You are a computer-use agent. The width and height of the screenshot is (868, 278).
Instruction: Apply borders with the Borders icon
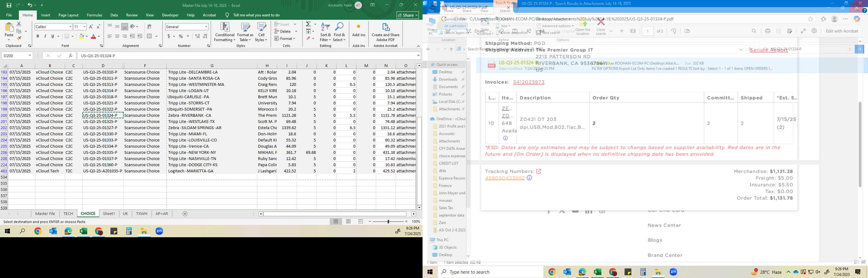pyautogui.click(x=67, y=36)
